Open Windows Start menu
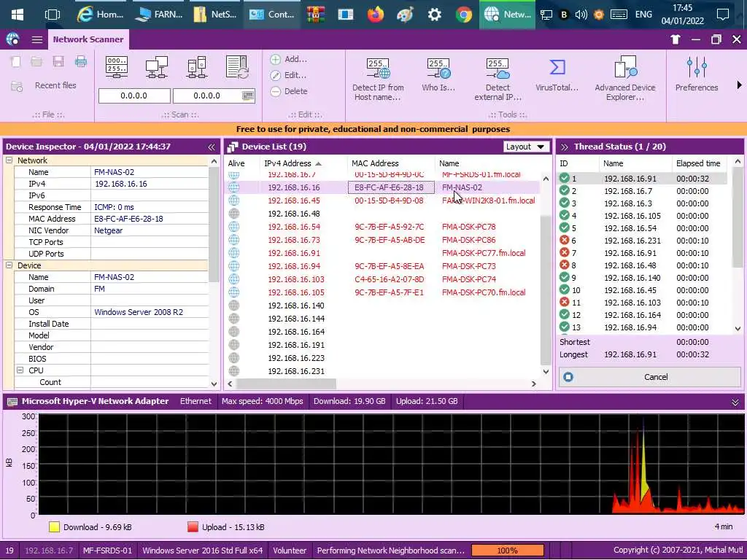Viewport: 747px width, 560px height. click(18, 15)
